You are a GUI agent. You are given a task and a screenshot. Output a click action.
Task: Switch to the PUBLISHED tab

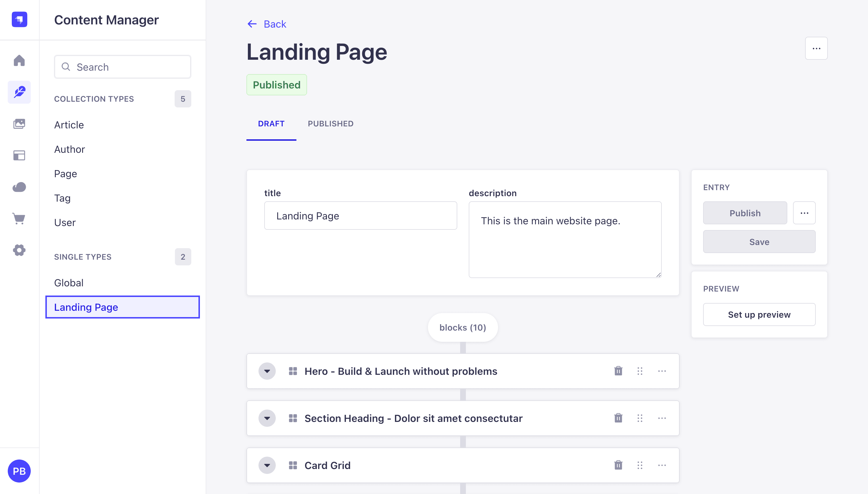330,123
